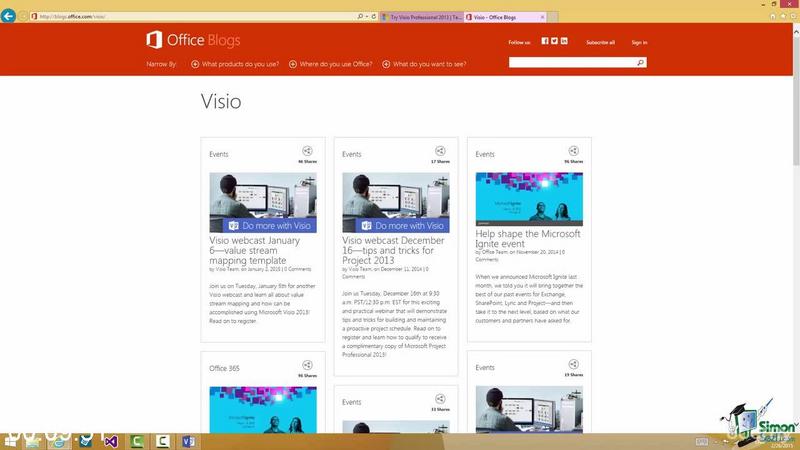Viewport: 800px width, 450px height.
Task: Share the December 16 Visio webcast post
Action: pyautogui.click(x=440, y=151)
